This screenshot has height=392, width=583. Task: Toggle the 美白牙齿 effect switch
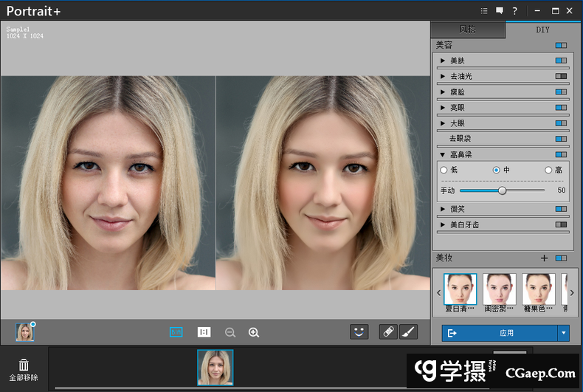561,224
